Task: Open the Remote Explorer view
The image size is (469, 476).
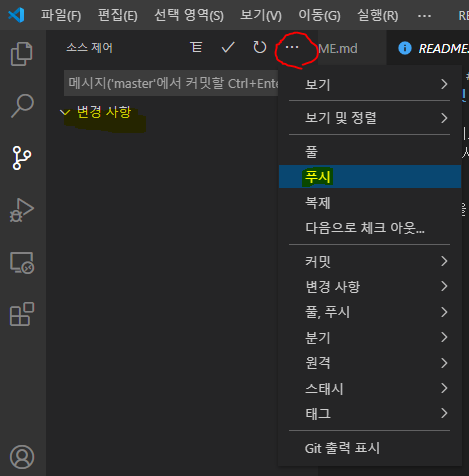Action: point(22,262)
